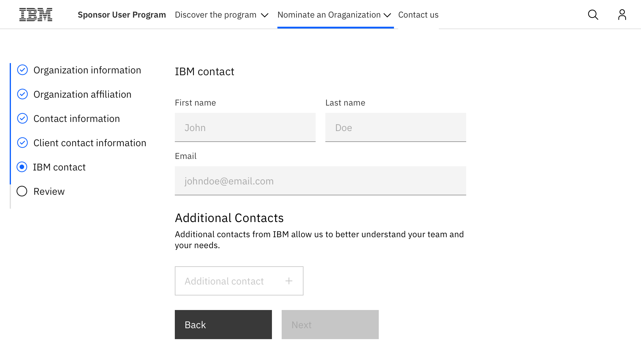Click the Organization information checkmark icon
This screenshot has width=641, height=364.
pos(22,70)
